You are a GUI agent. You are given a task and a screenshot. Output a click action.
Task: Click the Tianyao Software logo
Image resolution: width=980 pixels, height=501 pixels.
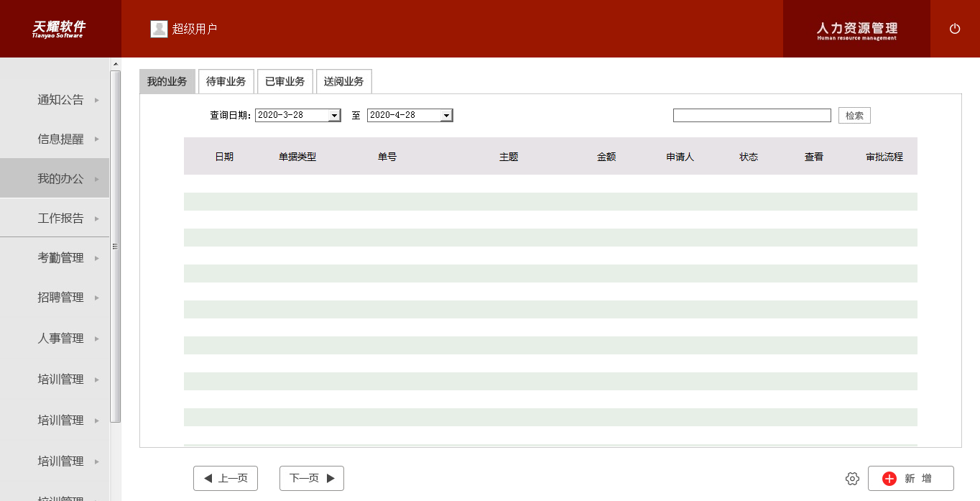tap(59, 29)
